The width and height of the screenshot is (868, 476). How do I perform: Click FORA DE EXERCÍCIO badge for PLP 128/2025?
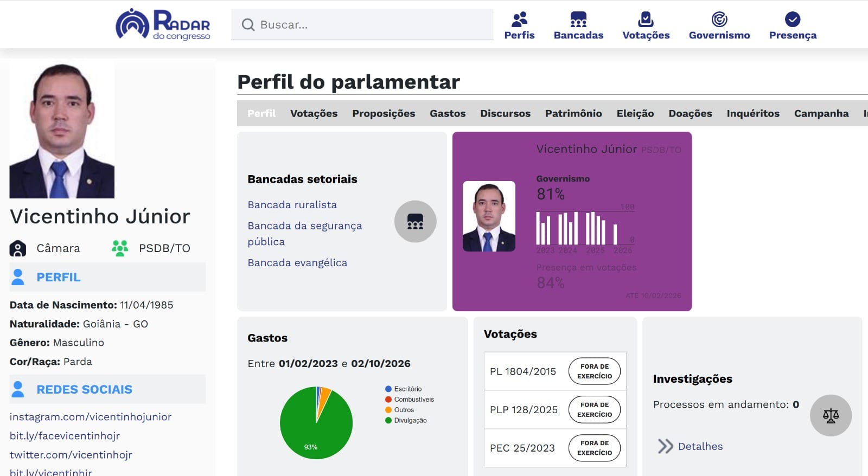595,410
